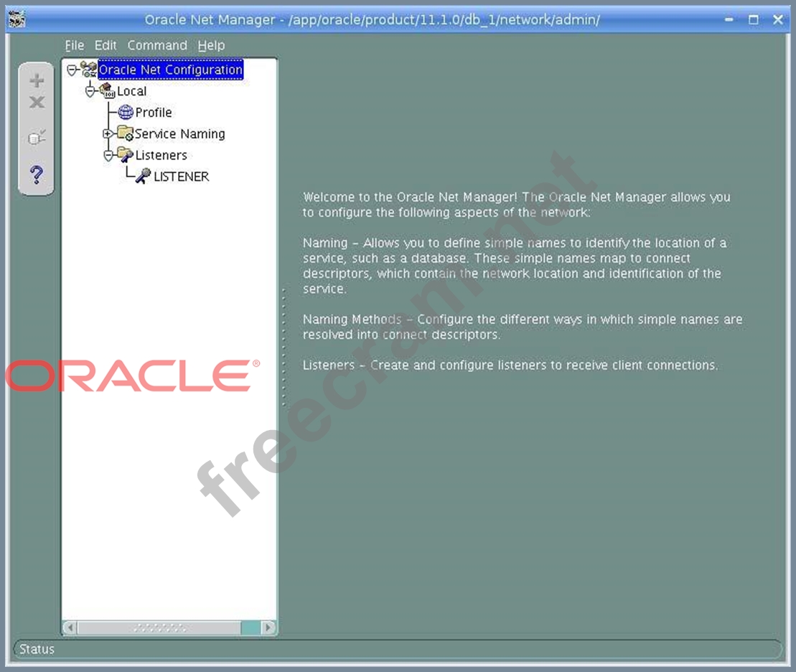796x672 pixels.
Task: Minimize the Oracle Net Manager window
Action: pyautogui.click(x=729, y=20)
